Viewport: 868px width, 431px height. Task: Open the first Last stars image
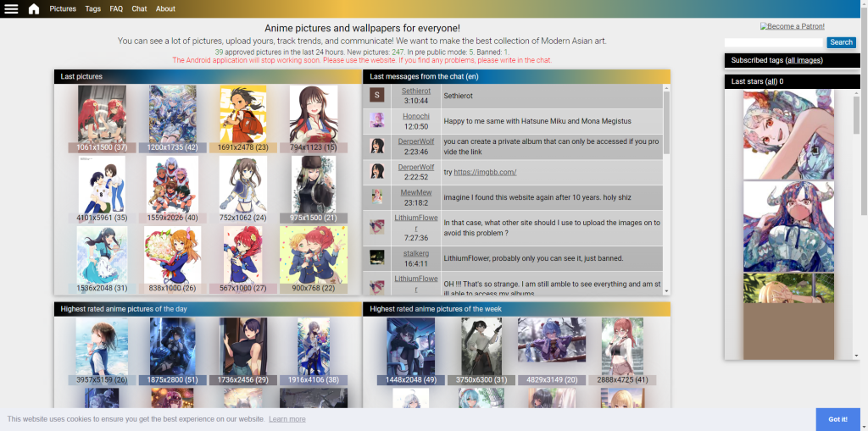point(788,135)
